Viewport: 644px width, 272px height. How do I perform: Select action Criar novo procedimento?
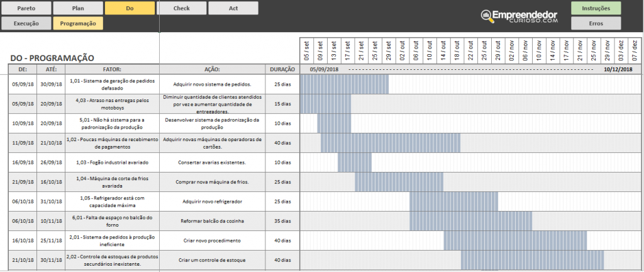(x=212, y=241)
